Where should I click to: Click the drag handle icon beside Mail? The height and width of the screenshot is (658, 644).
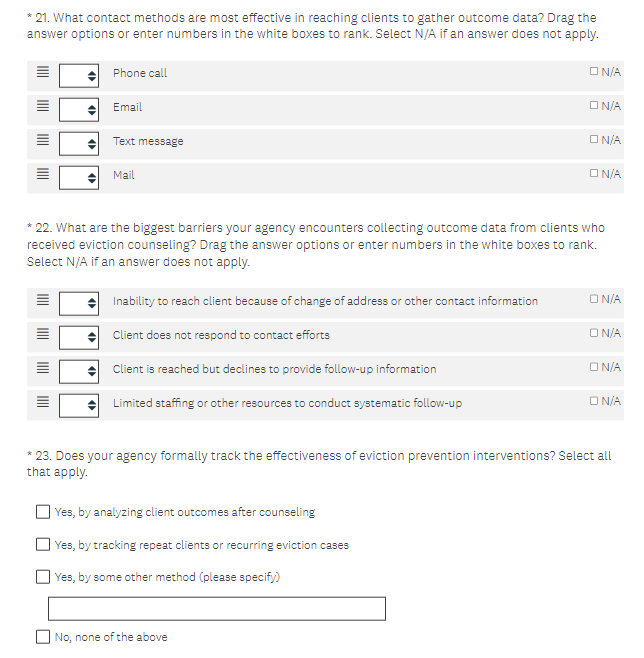tap(43, 176)
